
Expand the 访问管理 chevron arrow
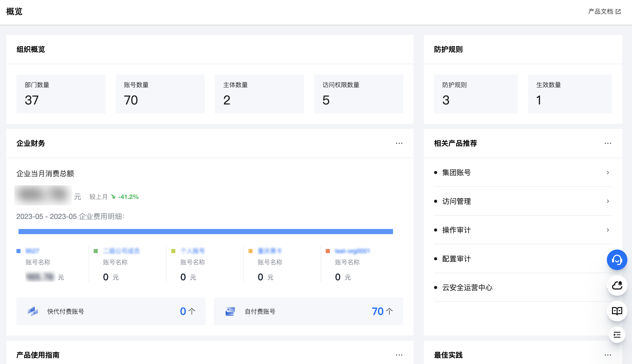608,201
